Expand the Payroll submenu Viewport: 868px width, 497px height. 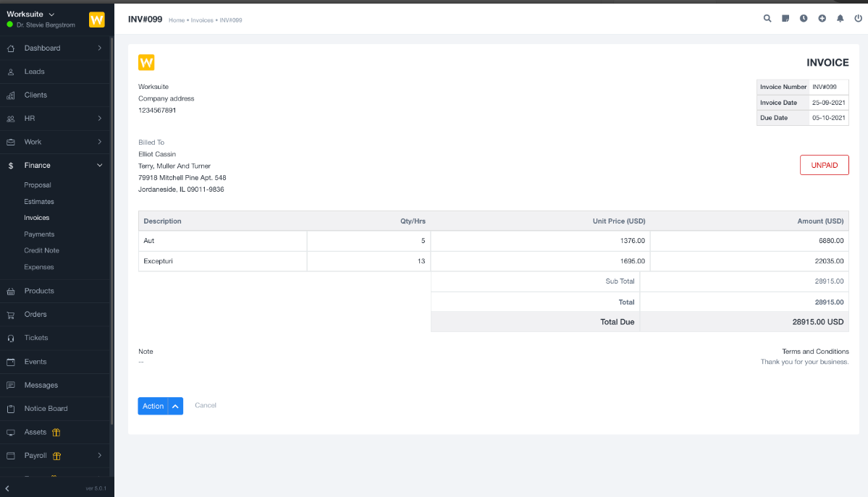[x=99, y=456]
